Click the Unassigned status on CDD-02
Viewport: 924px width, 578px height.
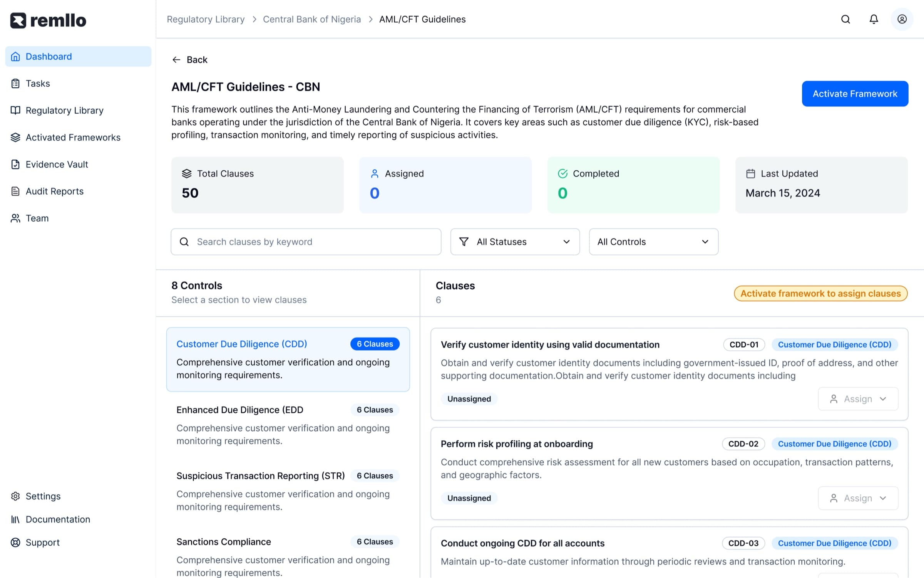pos(469,499)
